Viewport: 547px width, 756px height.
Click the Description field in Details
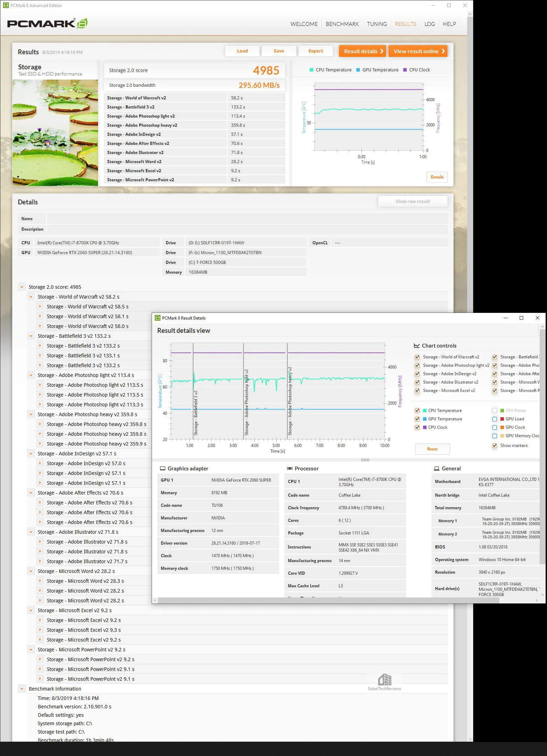tap(247, 229)
